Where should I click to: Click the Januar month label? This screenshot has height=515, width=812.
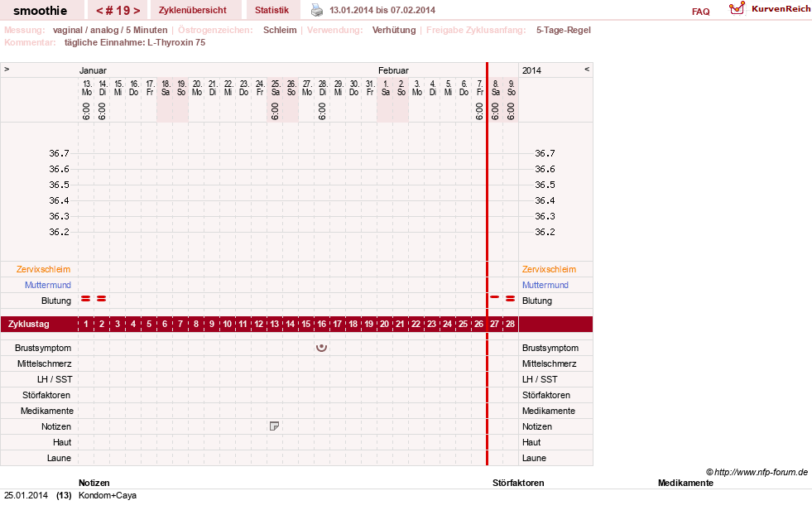click(x=93, y=70)
